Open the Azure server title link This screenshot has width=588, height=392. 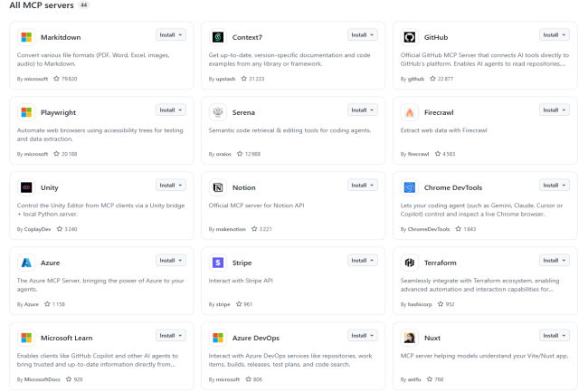click(51, 263)
